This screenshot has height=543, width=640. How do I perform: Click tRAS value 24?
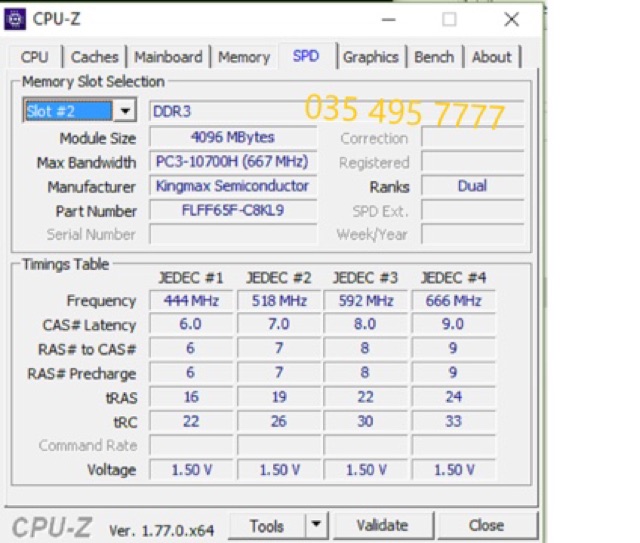[453, 397]
